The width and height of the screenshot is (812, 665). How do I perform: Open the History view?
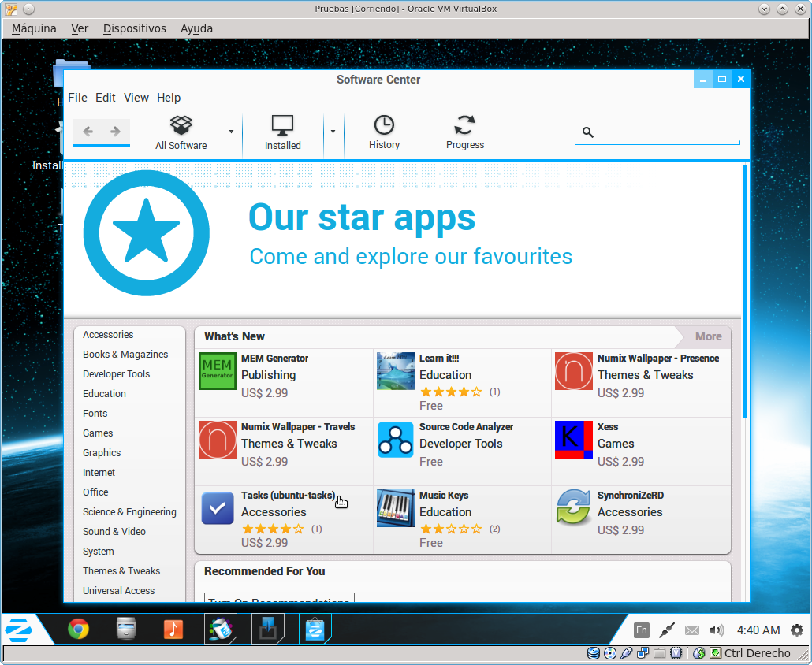click(x=384, y=132)
